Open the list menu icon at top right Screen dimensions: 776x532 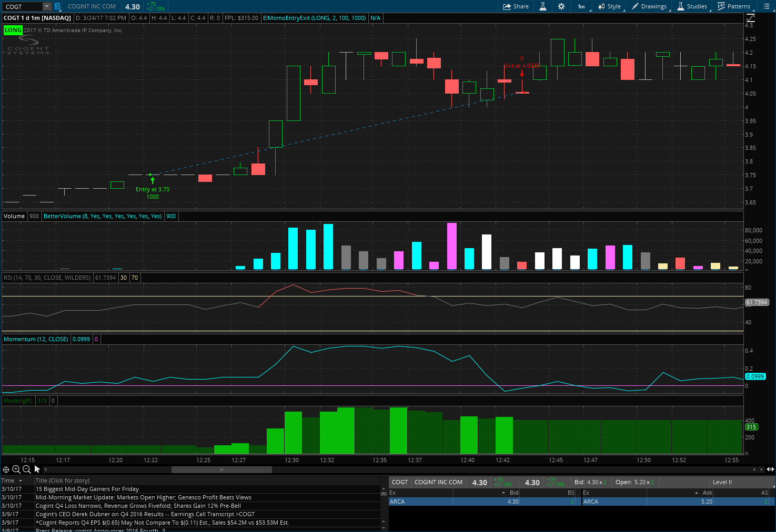click(x=767, y=6)
